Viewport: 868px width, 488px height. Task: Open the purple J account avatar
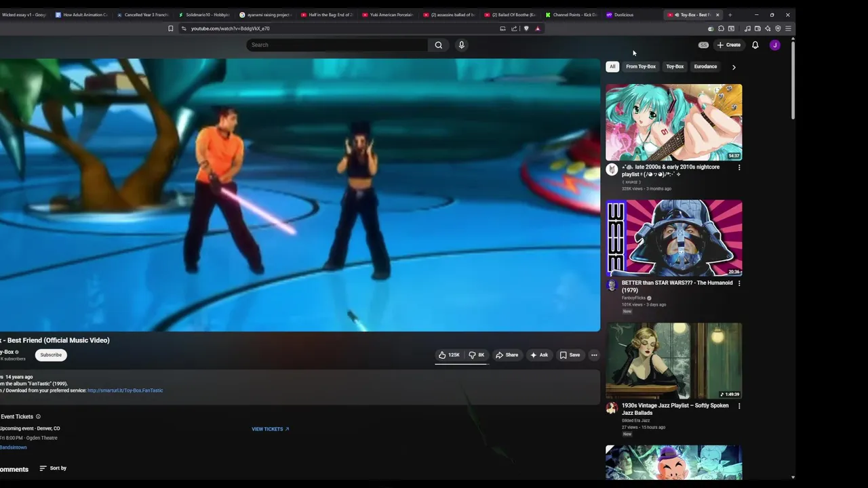774,45
